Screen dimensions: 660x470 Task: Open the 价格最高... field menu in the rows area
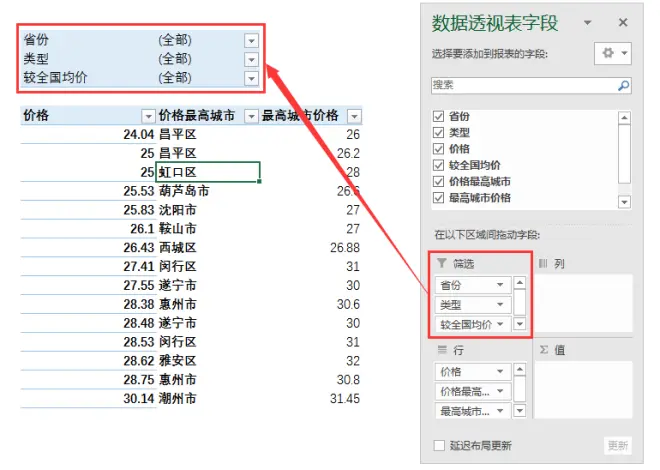[500, 391]
